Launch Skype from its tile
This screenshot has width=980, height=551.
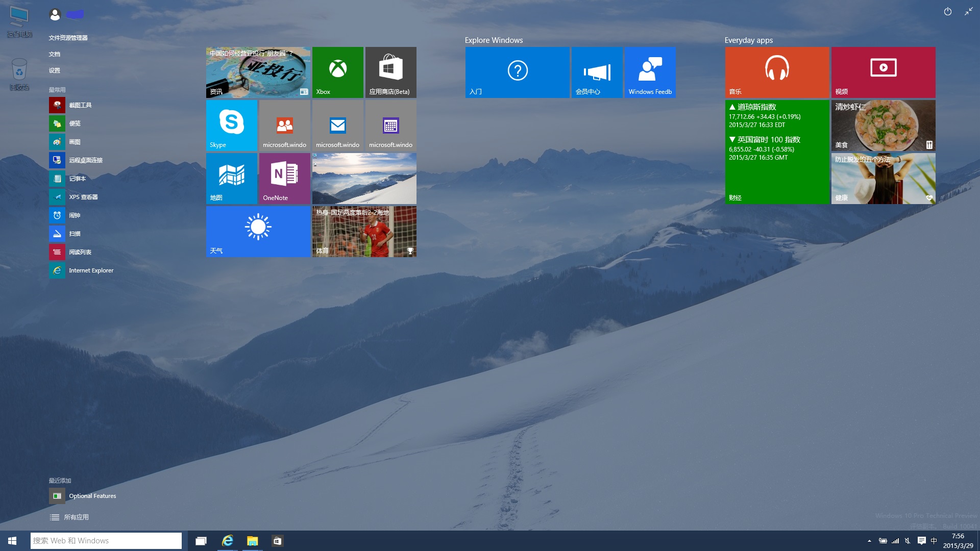231,125
